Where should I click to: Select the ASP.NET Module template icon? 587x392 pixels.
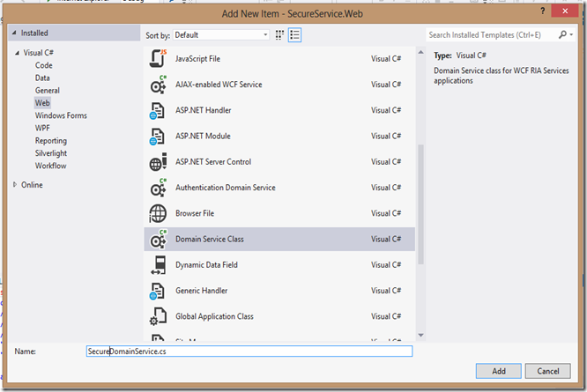(157, 137)
